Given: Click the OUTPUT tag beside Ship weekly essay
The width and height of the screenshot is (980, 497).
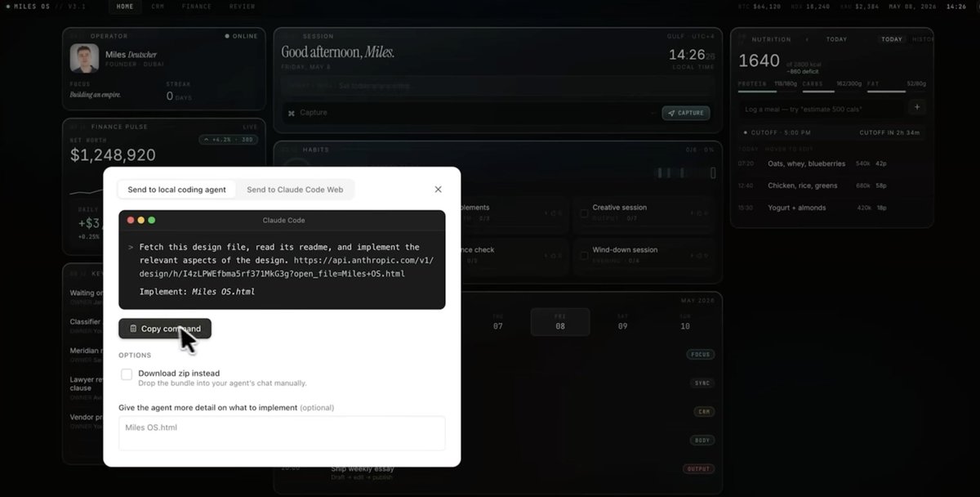Looking at the screenshot, I should [x=699, y=469].
